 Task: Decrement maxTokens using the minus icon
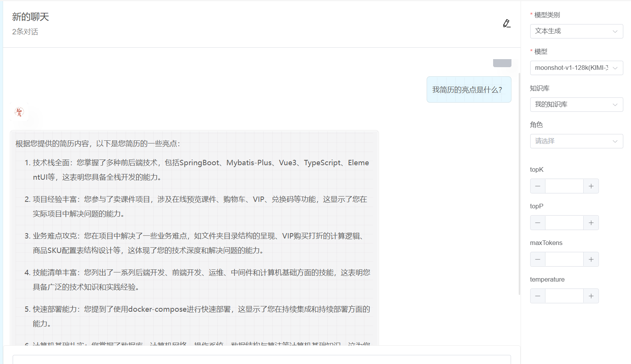[x=537, y=259]
